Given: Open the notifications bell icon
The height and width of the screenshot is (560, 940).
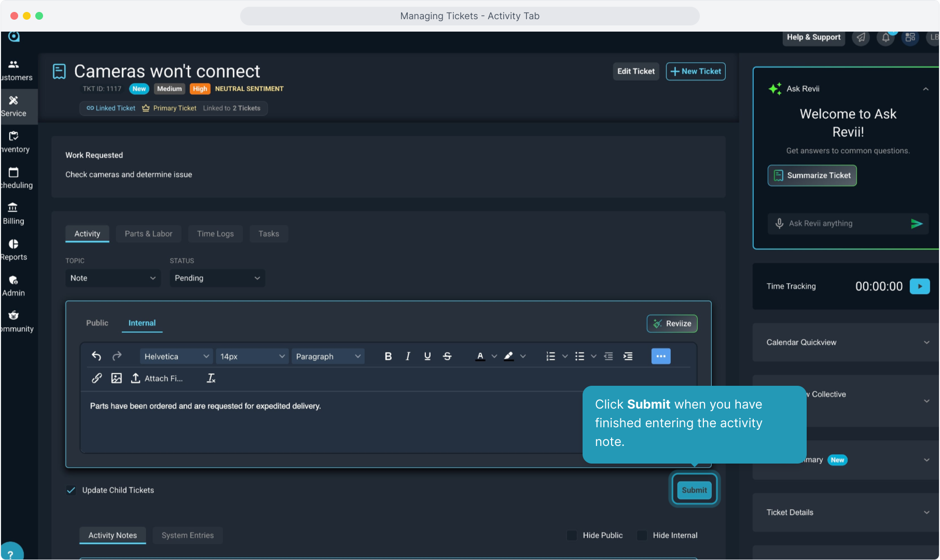Looking at the screenshot, I should click(886, 37).
